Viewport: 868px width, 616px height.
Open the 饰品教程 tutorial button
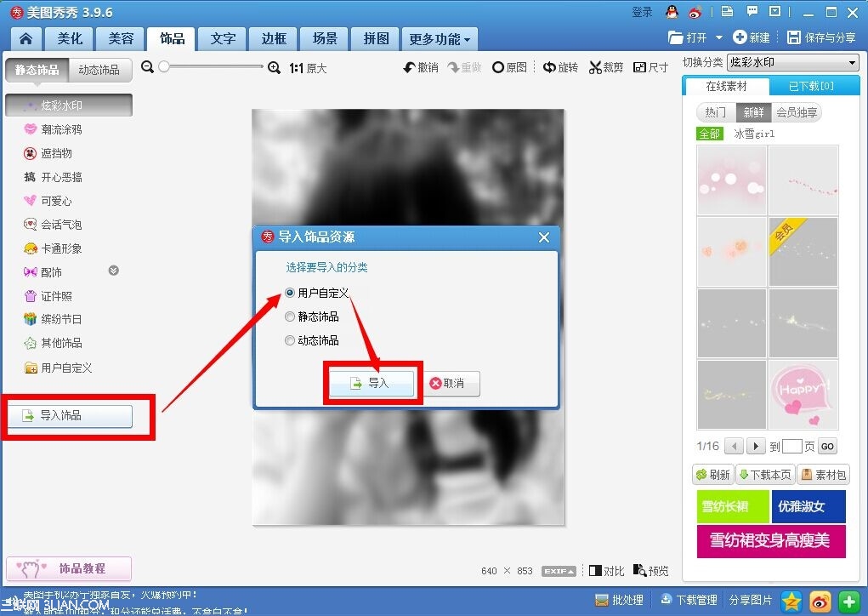coord(69,568)
